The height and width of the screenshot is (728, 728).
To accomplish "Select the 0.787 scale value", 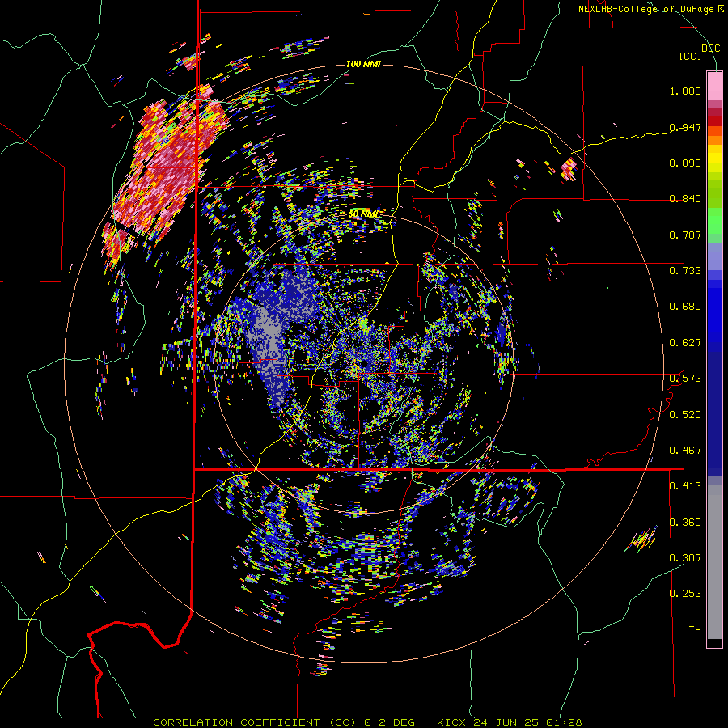I will (685, 235).
